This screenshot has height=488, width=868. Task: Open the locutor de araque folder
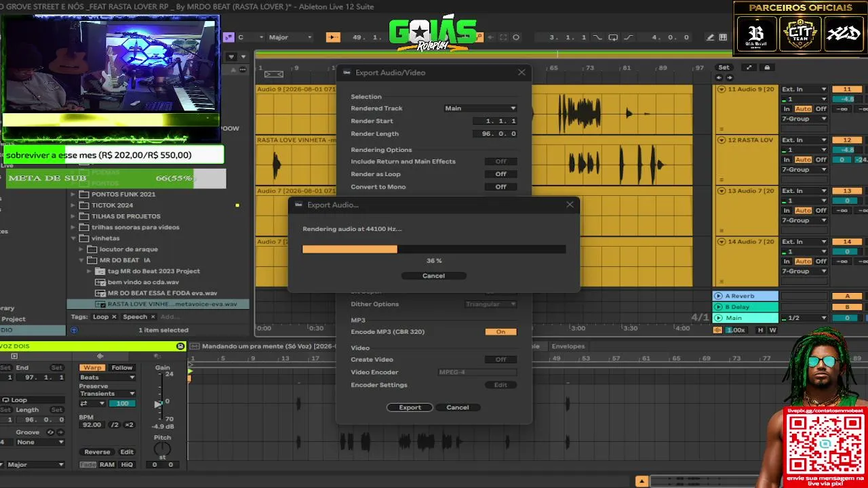[x=128, y=249]
